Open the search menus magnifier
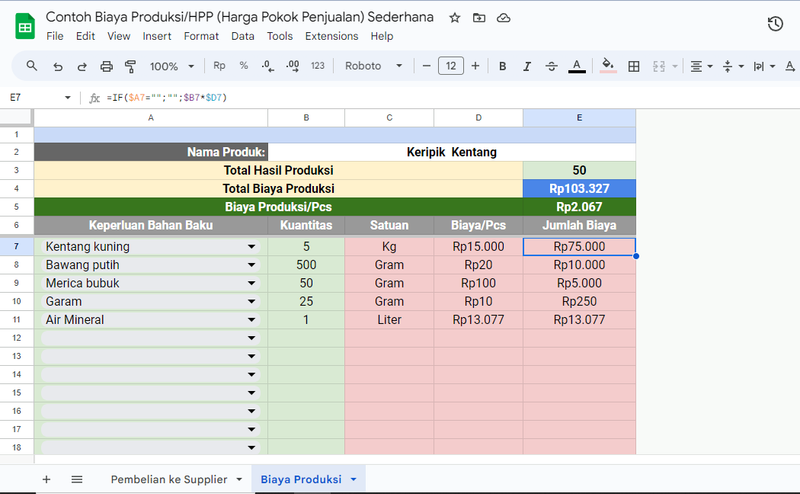The height and width of the screenshot is (494, 800). click(x=32, y=66)
